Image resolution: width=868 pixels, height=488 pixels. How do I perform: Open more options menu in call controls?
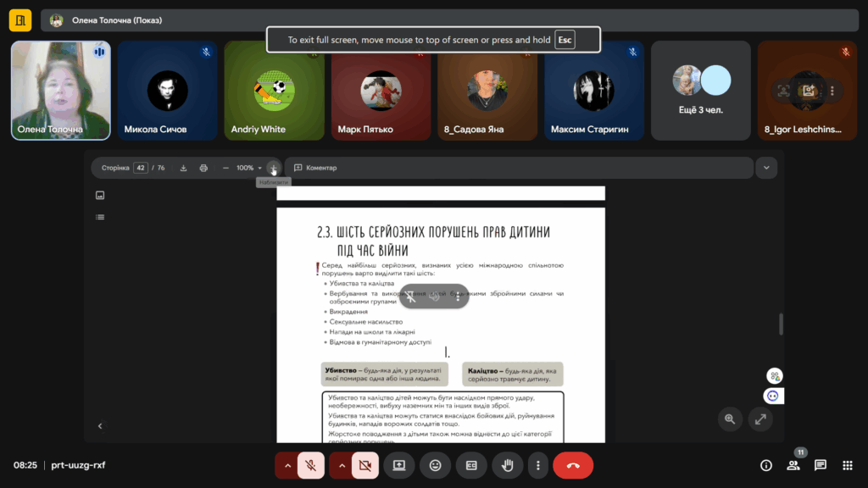(537, 465)
